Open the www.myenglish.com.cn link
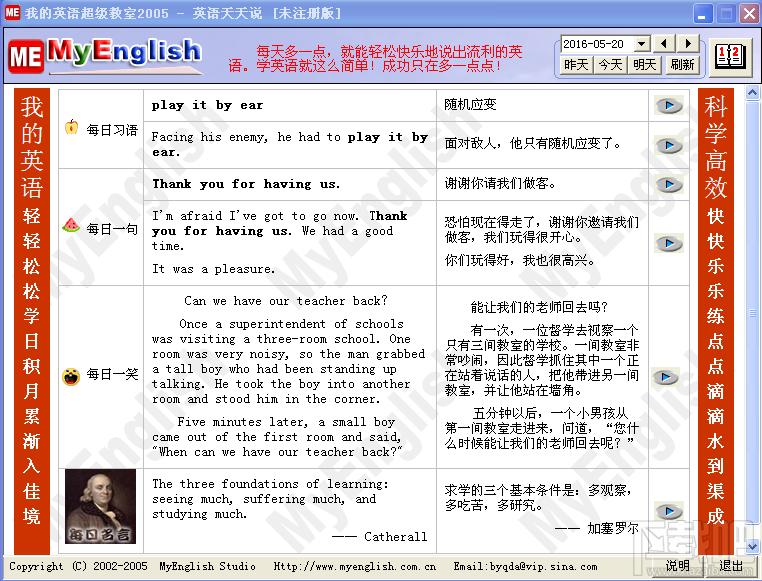Viewport: 762px width, 581px height. tap(355, 566)
